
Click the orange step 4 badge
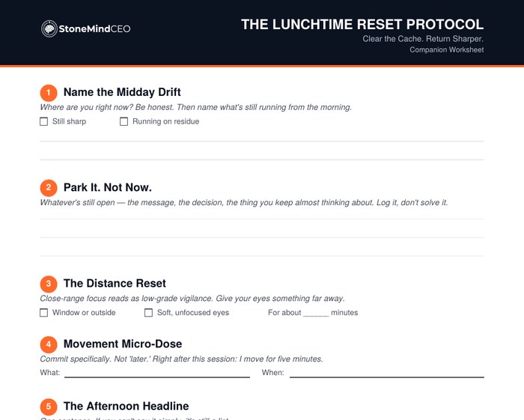click(49, 344)
